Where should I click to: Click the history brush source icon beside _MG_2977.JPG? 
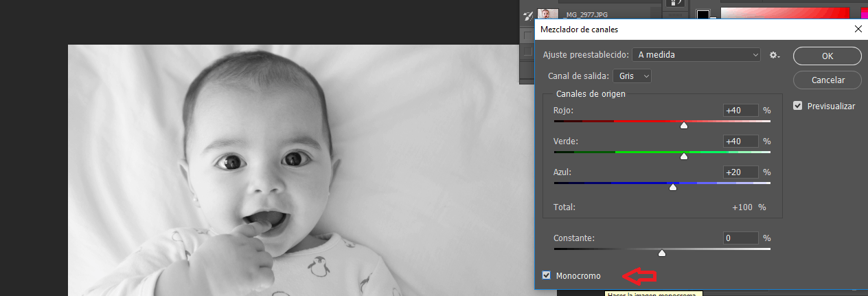pos(528,14)
